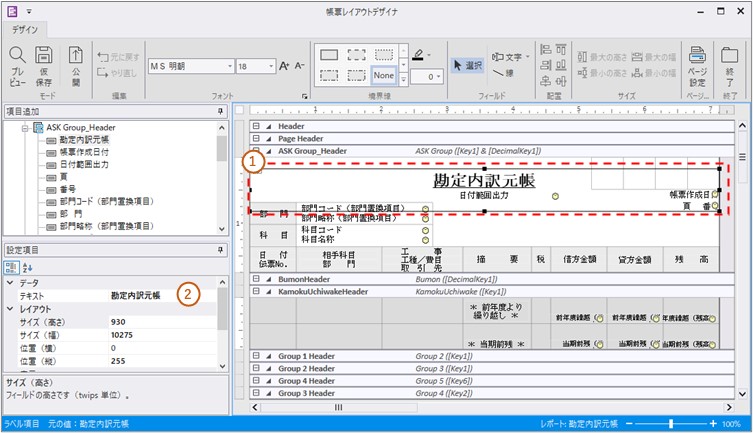Screen dimensions: 753x433
Task: Select the None border style button
Action: pos(383,75)
